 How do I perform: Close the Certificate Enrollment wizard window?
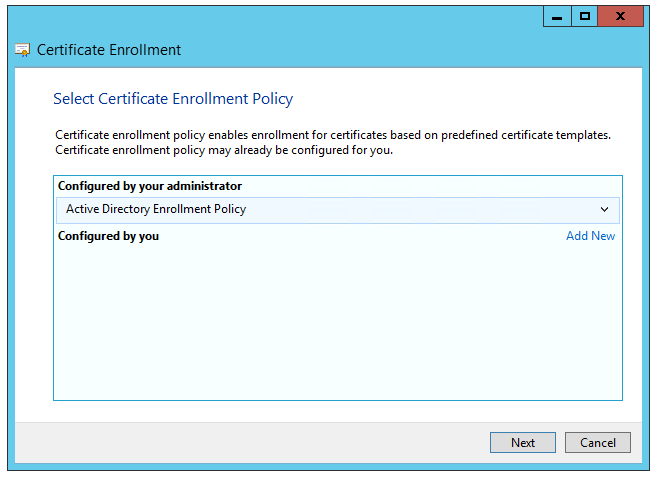click(x=621, y=17)
